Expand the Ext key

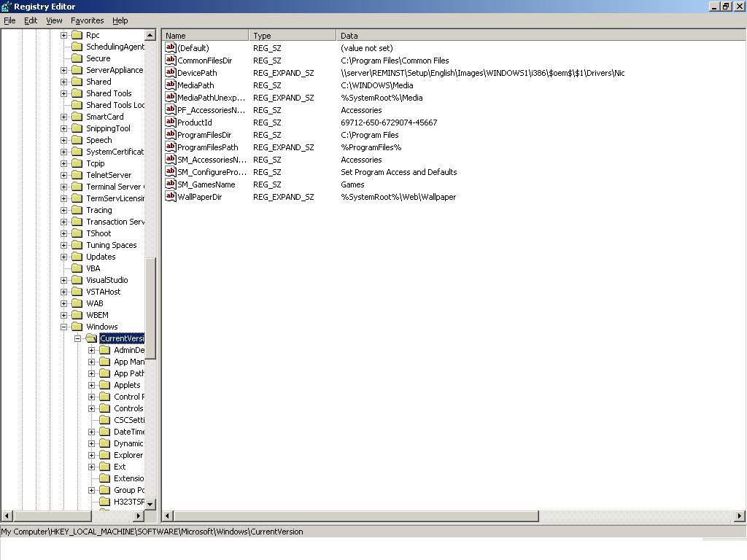click(91, 467)
